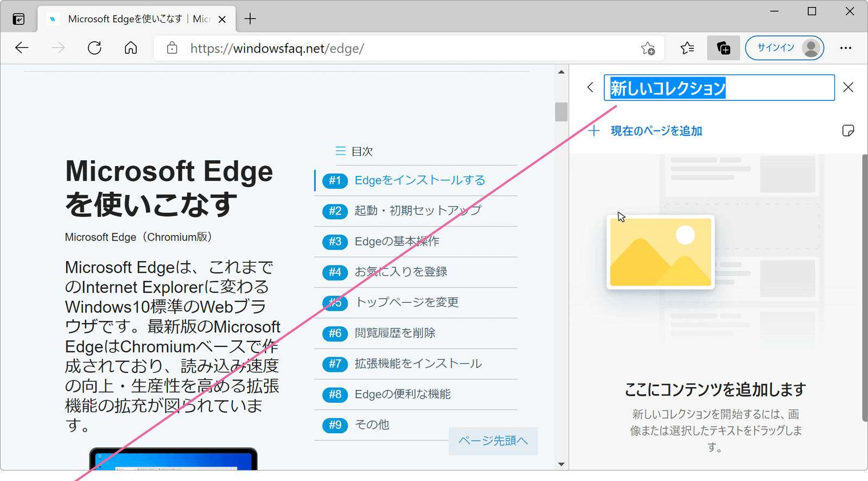The image size is (868, 481).
Task: Click 現在のページを追加
Action: click(x=646, y=131)
